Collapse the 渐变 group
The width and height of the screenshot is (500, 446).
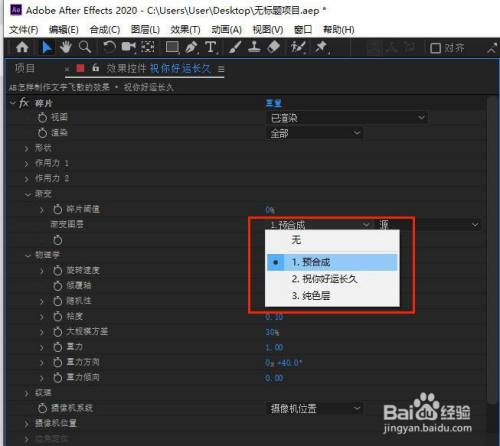click(x=27, y=195)
